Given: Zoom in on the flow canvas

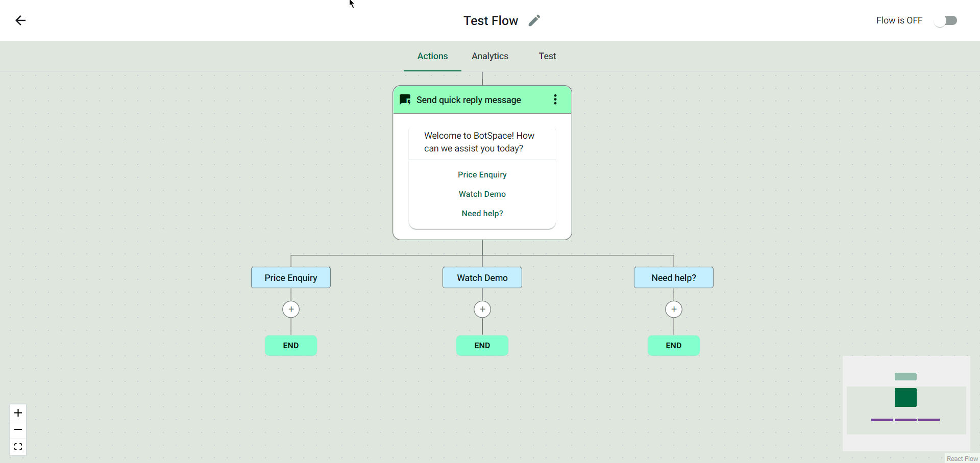Looking at the screenshot, I should pos(18,413).
